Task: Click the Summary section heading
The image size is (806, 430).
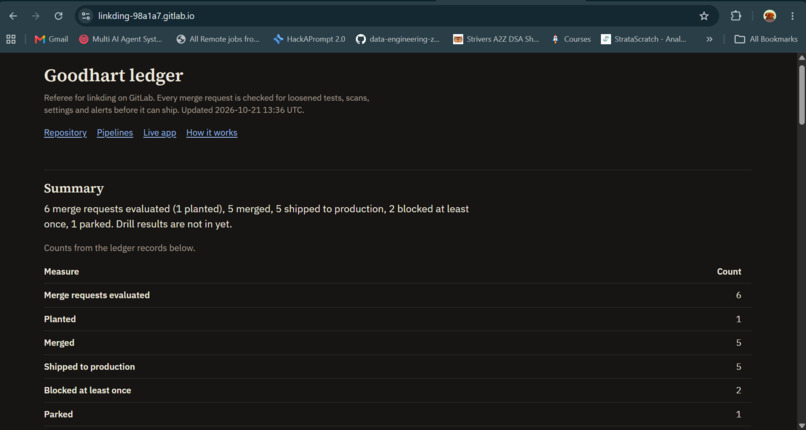Action: click(74, 189)
